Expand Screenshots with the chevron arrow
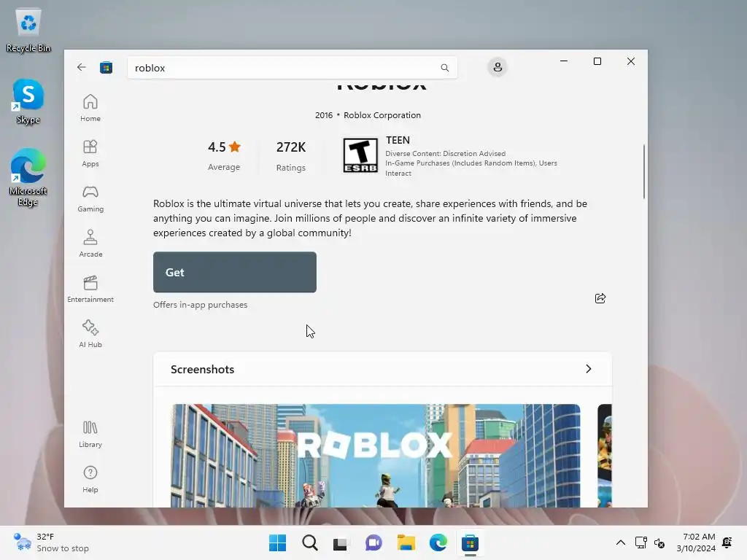The width and height of the screenshot is (747, 560). click(x=589, y=369)
